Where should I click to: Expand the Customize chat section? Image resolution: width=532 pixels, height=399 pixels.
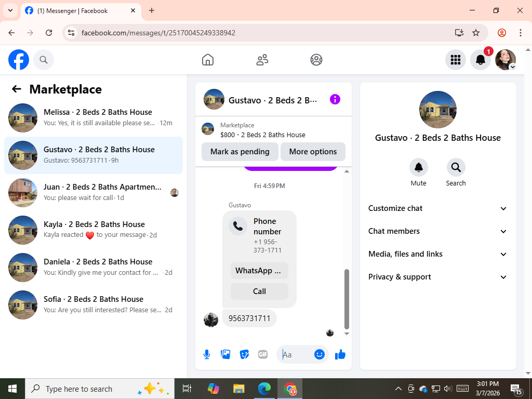[437, 208]
